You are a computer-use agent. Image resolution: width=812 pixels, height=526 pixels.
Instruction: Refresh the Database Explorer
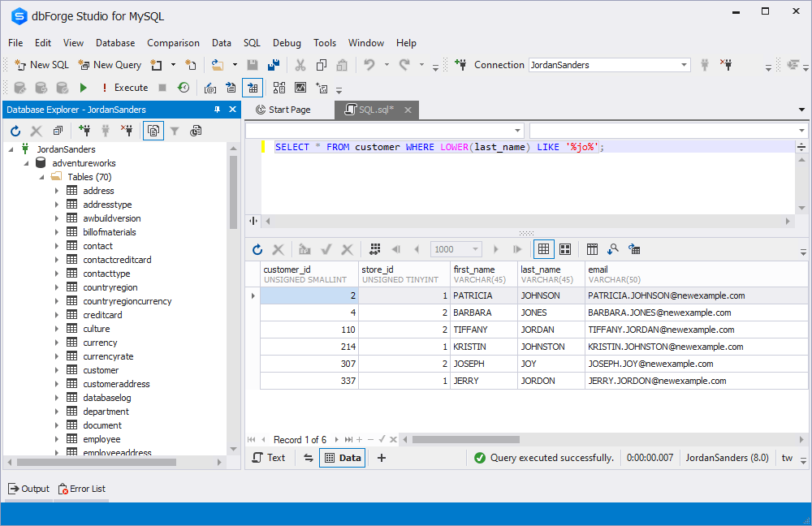pos(14,130)
